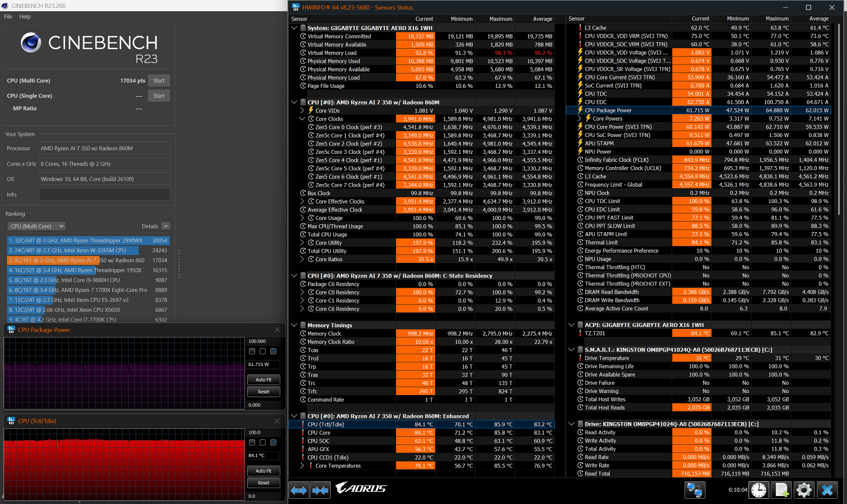Open the File menu in Cinebench
Image resolution: width=847 pixels, height=504 pixels.
(x=8, y=17)
